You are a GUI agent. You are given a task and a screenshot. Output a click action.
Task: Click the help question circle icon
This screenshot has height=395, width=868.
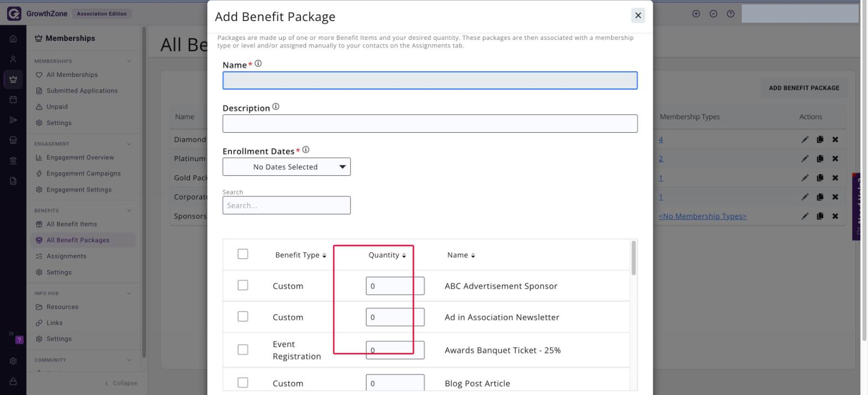[x=731, y=14]
